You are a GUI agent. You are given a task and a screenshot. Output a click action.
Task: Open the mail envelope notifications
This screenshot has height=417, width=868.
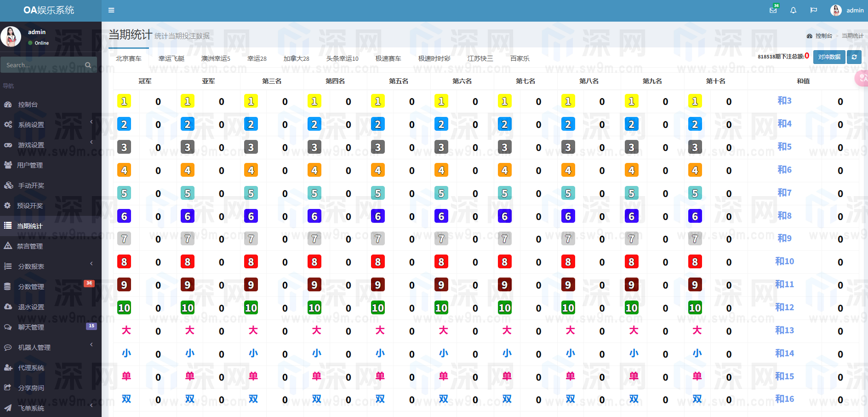click(x=773, y=10)
